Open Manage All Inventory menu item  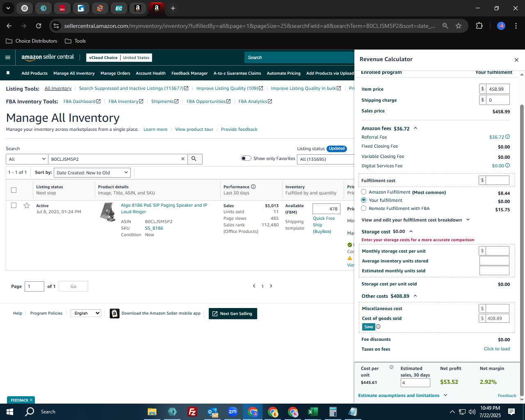click(74, 73)
